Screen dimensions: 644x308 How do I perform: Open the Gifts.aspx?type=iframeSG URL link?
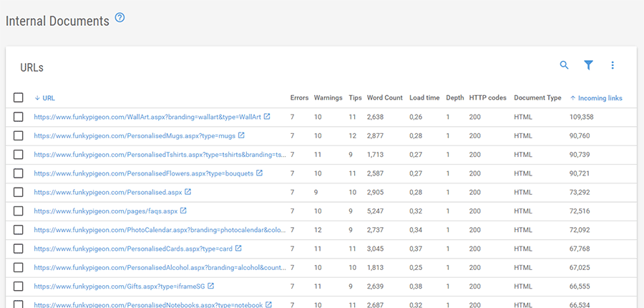(x=119, y=287)
